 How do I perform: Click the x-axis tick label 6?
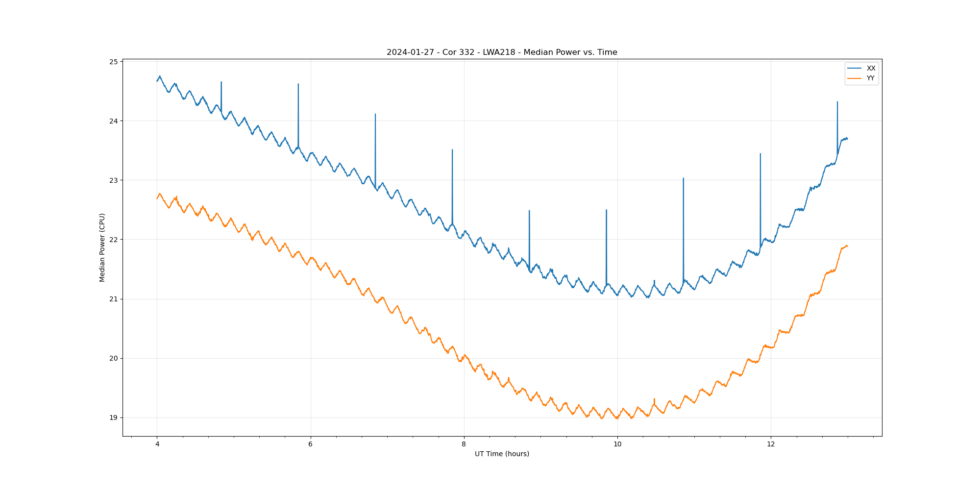pos(311,444)
